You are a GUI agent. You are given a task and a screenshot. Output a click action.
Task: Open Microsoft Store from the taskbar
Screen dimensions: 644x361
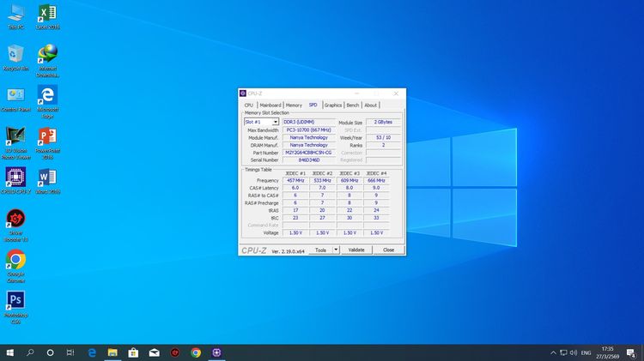point(133,352)
